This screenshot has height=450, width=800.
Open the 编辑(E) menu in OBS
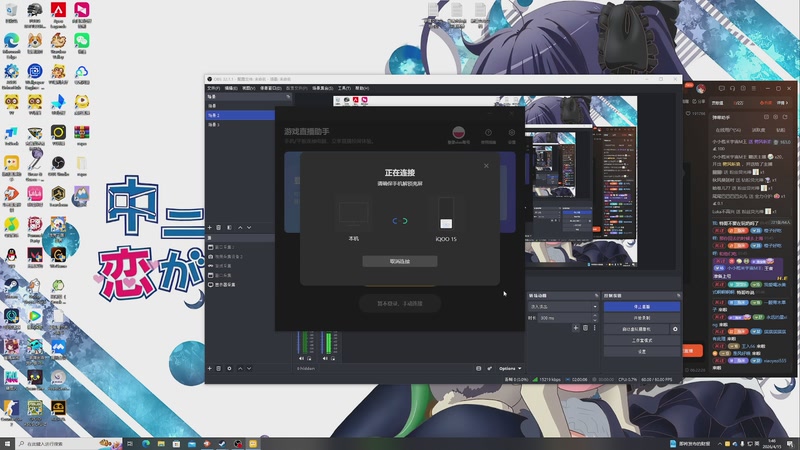231,88
